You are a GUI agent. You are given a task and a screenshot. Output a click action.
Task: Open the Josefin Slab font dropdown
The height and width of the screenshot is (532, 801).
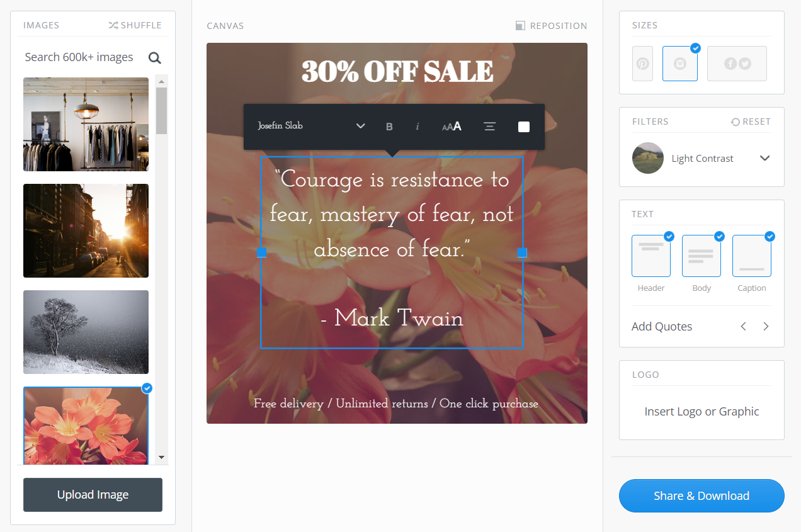tap(312, 126)
